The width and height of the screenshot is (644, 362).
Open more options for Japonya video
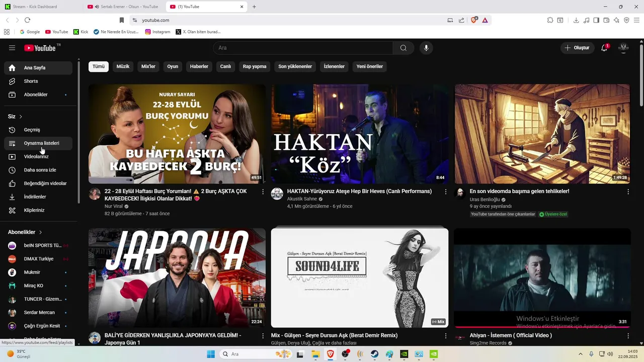click(x=263, y=335)
